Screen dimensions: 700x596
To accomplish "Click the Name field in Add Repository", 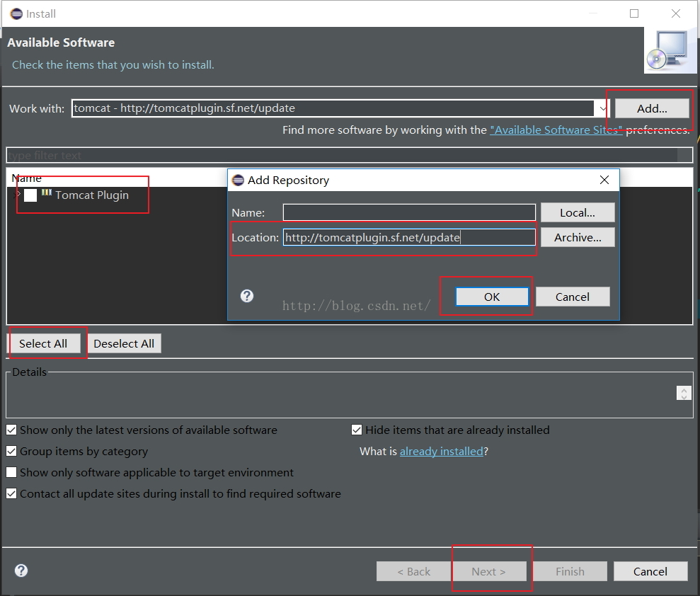I will 409,212.
